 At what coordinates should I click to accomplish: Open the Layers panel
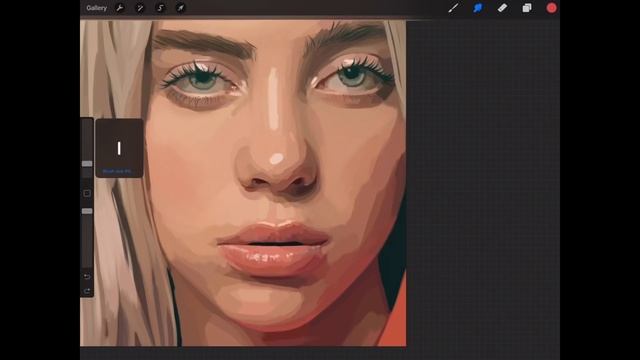point(527,8)
